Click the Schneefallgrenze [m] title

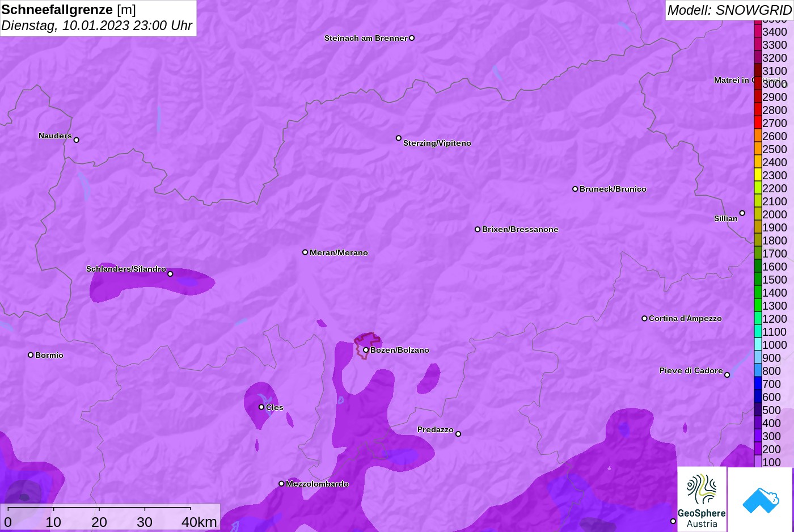coord(69,10)
